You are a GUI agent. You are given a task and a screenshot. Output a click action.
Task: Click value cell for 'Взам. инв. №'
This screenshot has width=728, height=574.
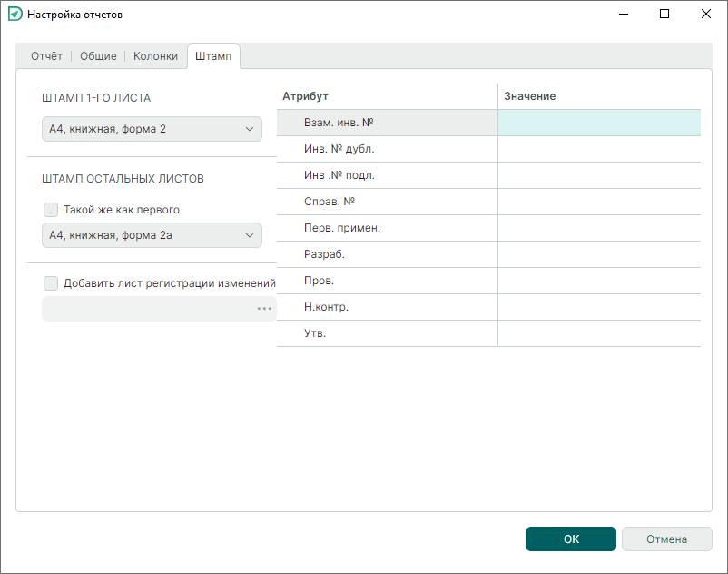pyautogui.click(x=598, y=123)
